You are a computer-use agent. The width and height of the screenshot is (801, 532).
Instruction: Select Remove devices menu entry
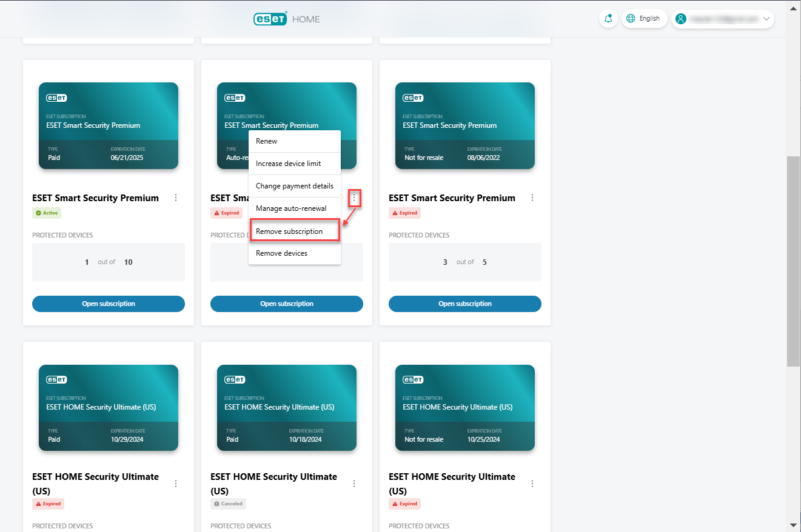click(x=295, y=253)
